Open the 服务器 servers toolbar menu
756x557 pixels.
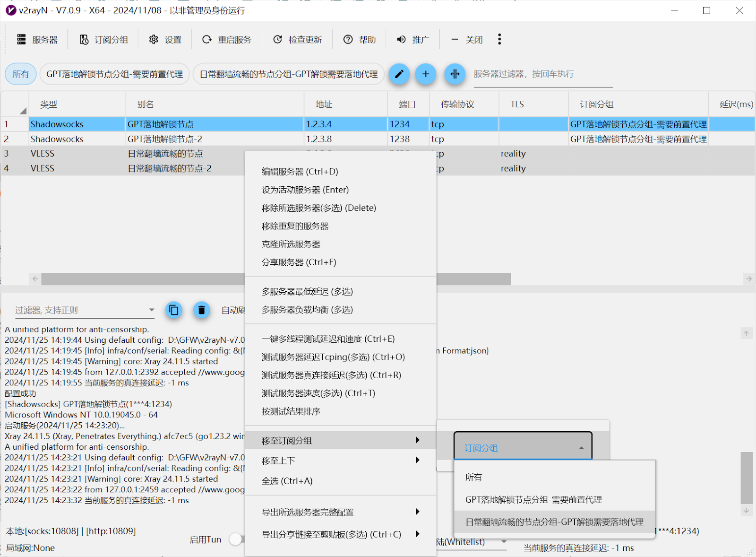(37, 40)
